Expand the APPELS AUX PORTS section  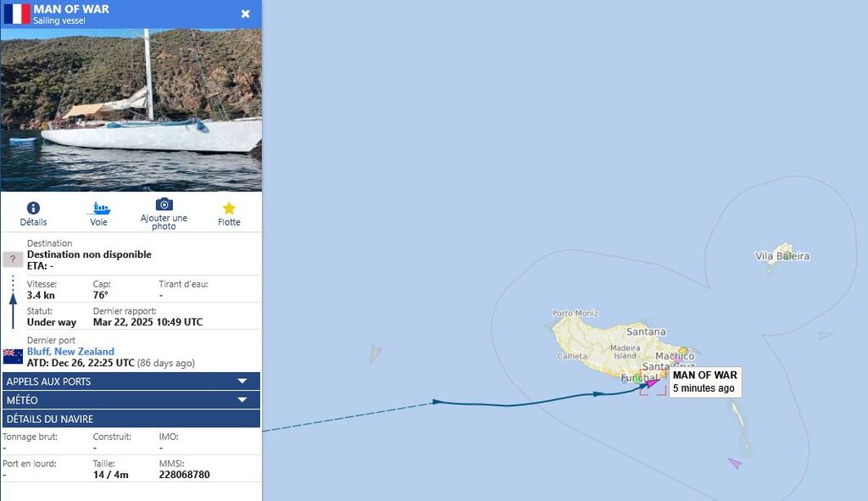[131, 381]
